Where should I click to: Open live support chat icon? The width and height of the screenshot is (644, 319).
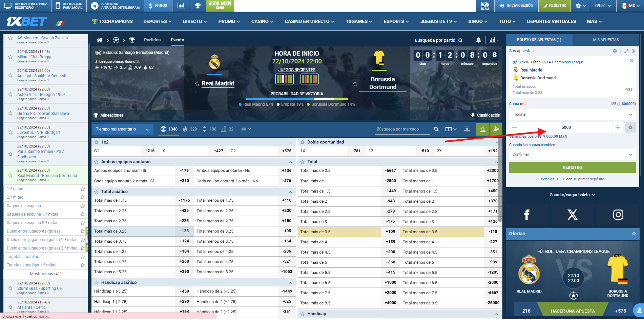click(x=639, y=310)
